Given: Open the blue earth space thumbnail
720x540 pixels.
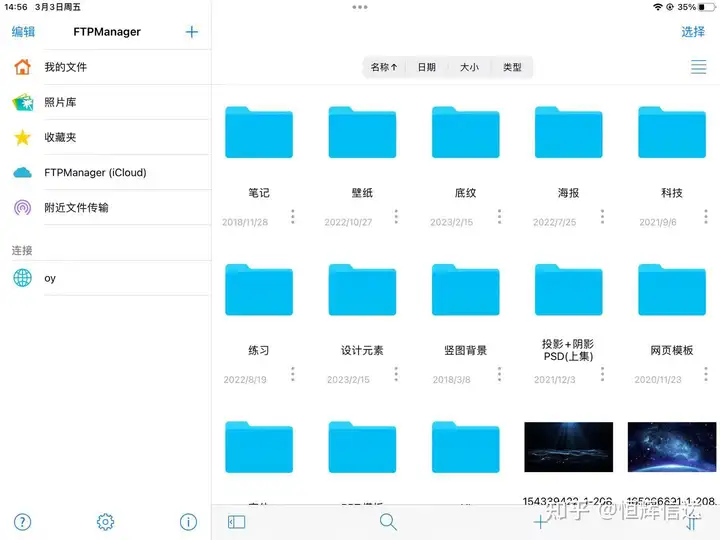Looking at the screenshot, I should click(x=672, y=447).
